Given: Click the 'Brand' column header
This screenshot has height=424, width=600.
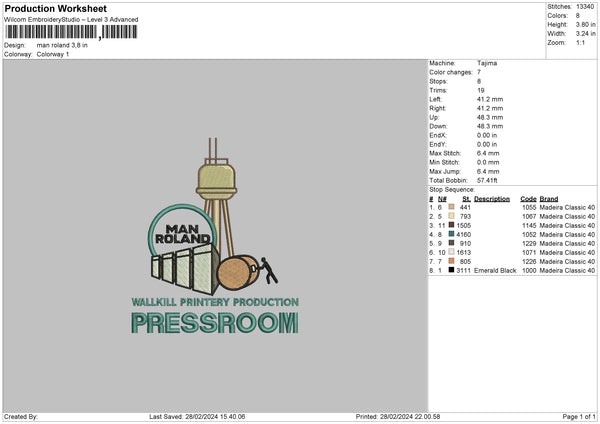Looking at the screenshot, I should pos(549,199).
